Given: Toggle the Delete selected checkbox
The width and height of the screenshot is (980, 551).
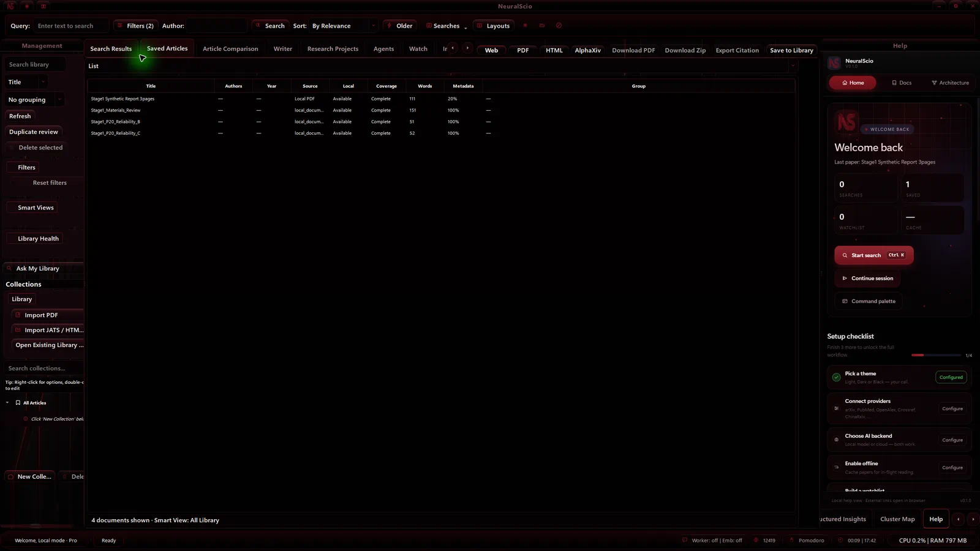Looking at the screenshot, I should coord(12,148).
